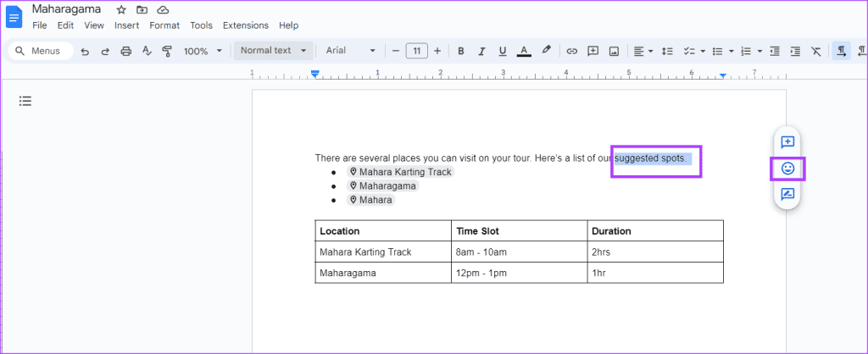Open the Help menu
The height and width of the screenshot is (354, 868).
pos(288,25)
